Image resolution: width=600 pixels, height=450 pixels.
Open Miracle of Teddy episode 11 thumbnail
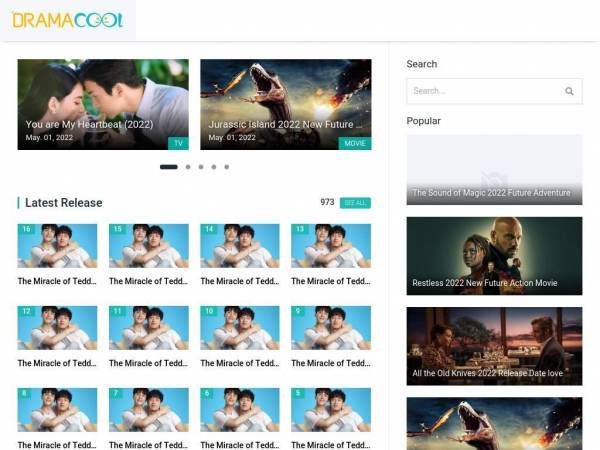[149, 328]
